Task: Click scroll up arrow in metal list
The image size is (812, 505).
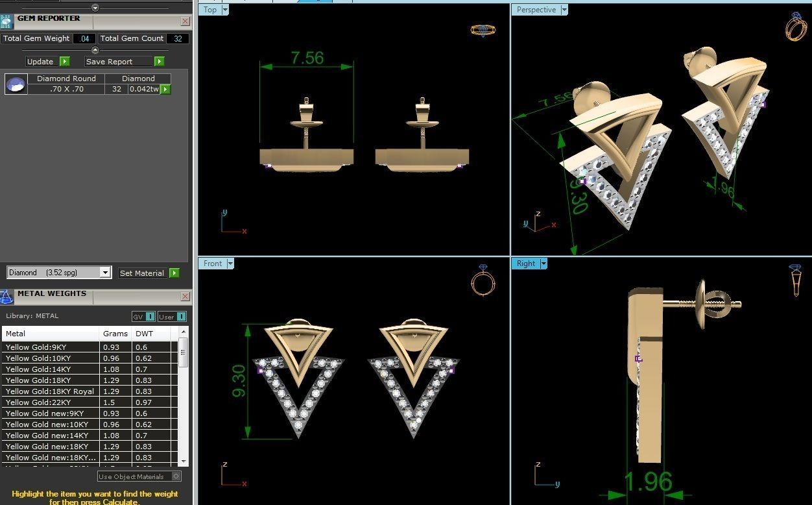Action: pyautogui.click(x=184, y=332)
